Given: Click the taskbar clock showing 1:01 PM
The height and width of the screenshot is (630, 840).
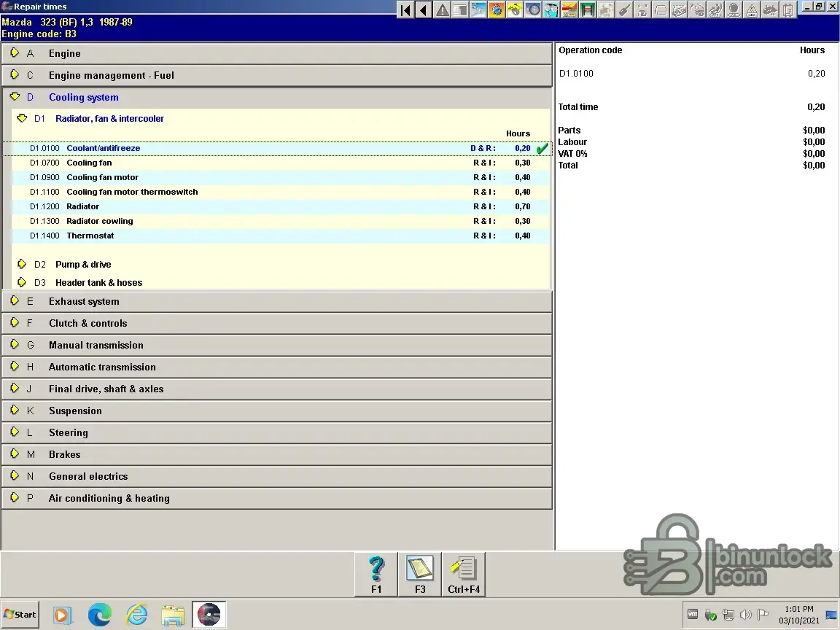Looking at the screenshot, I should [x=799, y=615].
